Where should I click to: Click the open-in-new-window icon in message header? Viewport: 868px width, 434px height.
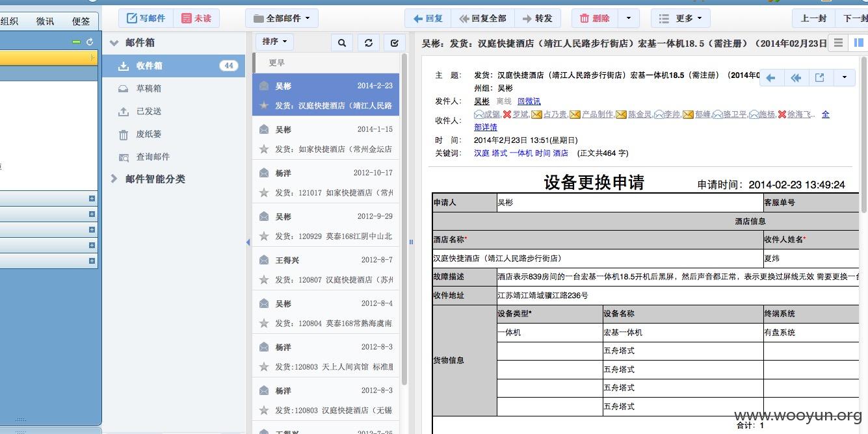click(x=820, y=78)
